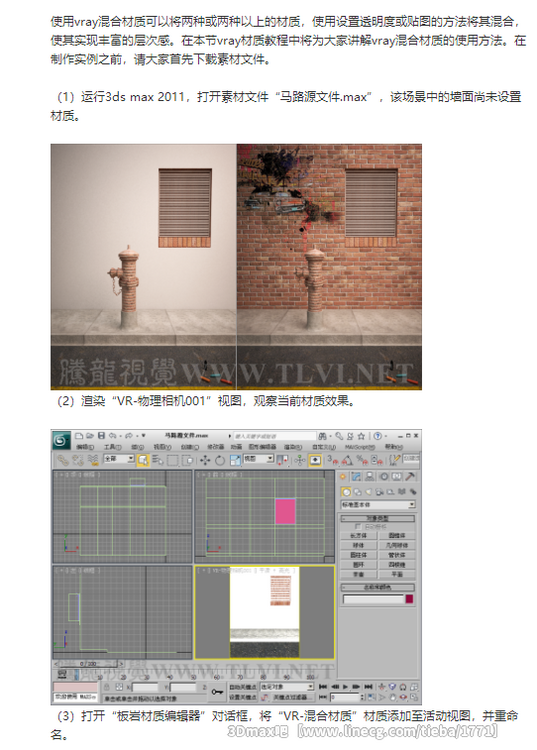Click the Unlink Selection icon

(78, 460)
